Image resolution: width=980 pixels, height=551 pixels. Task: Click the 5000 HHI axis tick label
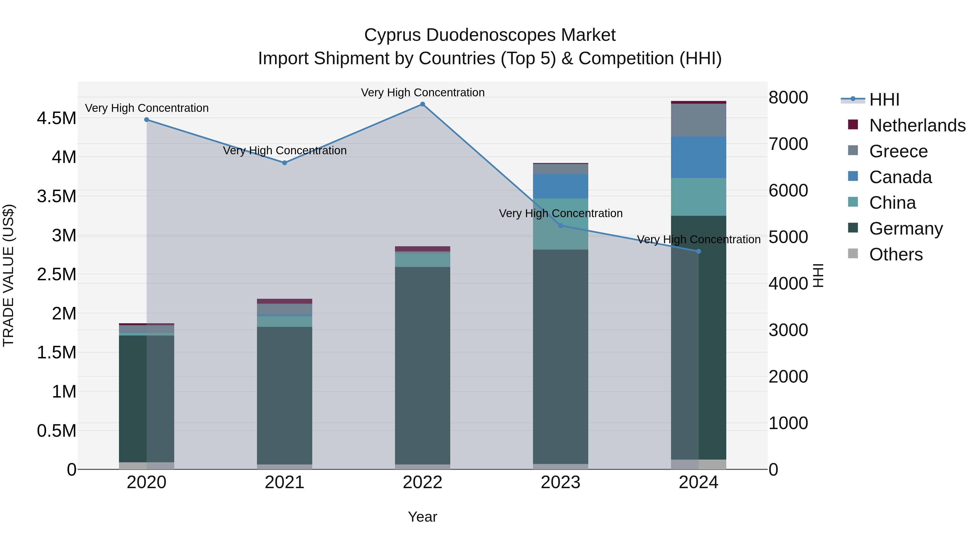[788, 237]
